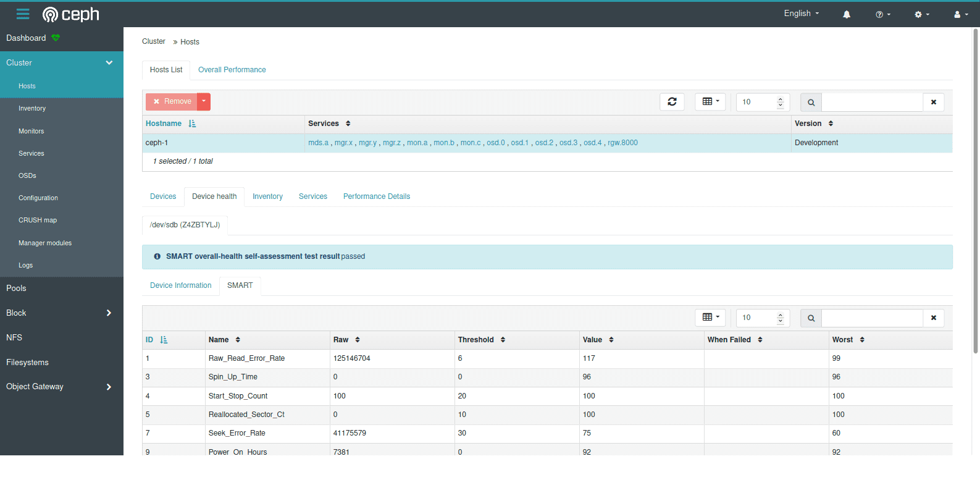The width and height of the screenshot is (980, 485).
Task: Open the English language dropdown
Action: (801, 14)
